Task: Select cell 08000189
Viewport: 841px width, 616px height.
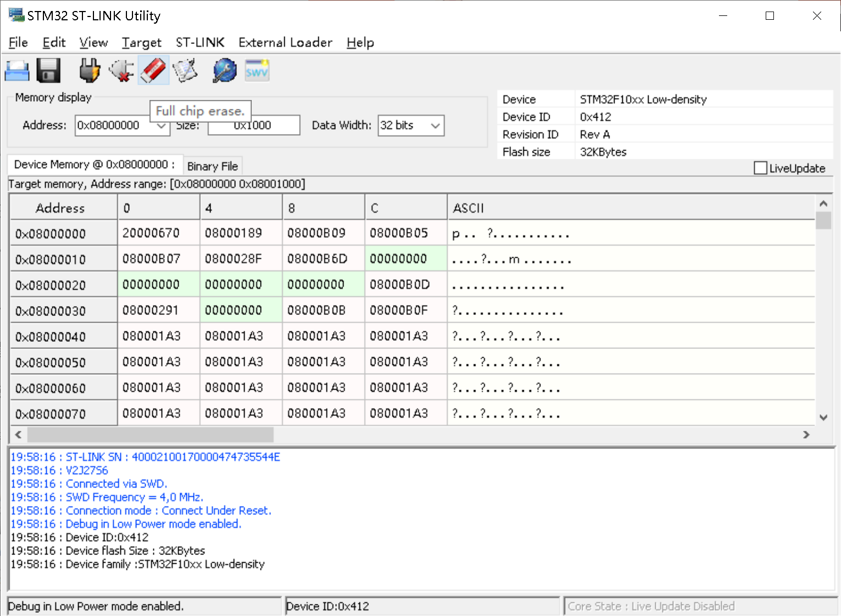Action: (241, 233)
